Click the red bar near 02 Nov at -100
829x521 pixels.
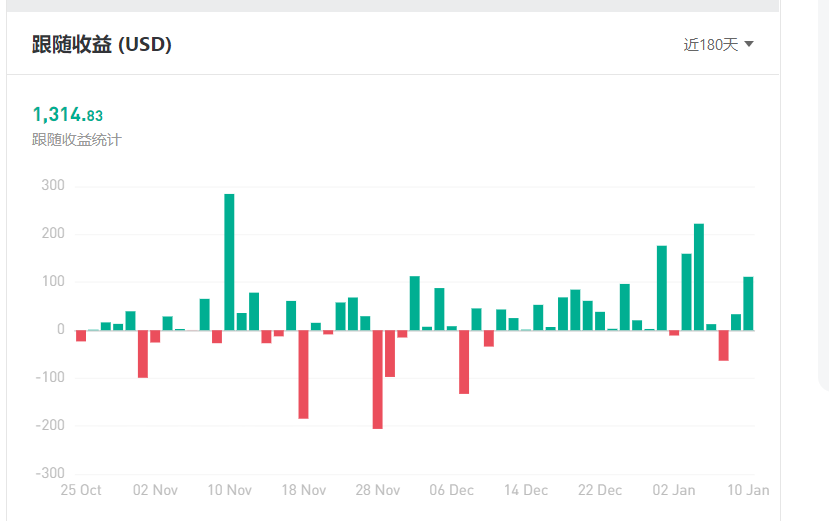click(143, 354)
